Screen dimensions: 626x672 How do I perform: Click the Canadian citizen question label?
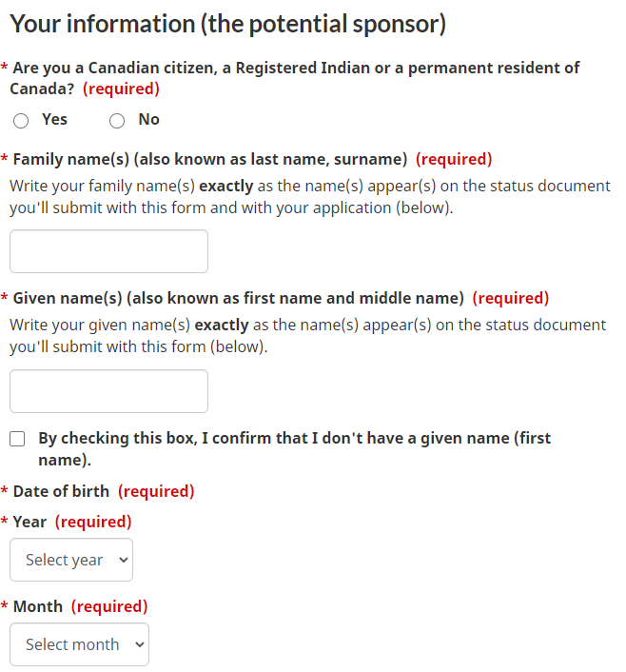coord(294,78)
